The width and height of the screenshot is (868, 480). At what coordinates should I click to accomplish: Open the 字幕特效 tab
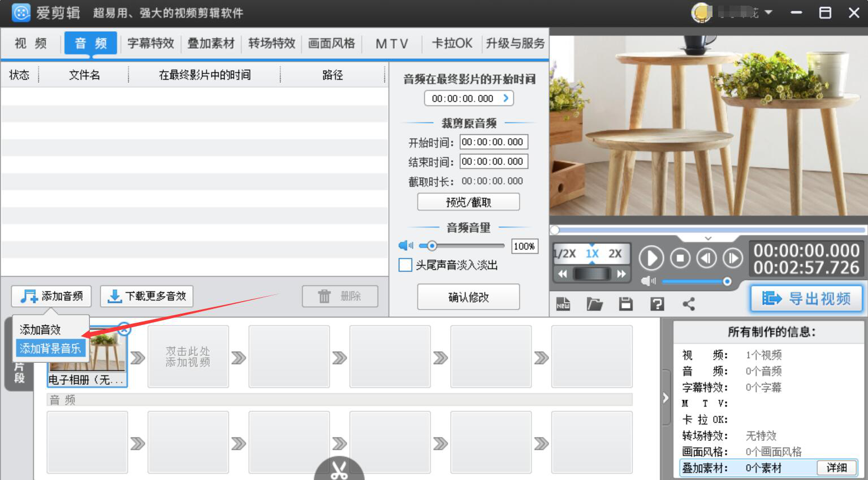pyautogui.click(x=150, y=43)
